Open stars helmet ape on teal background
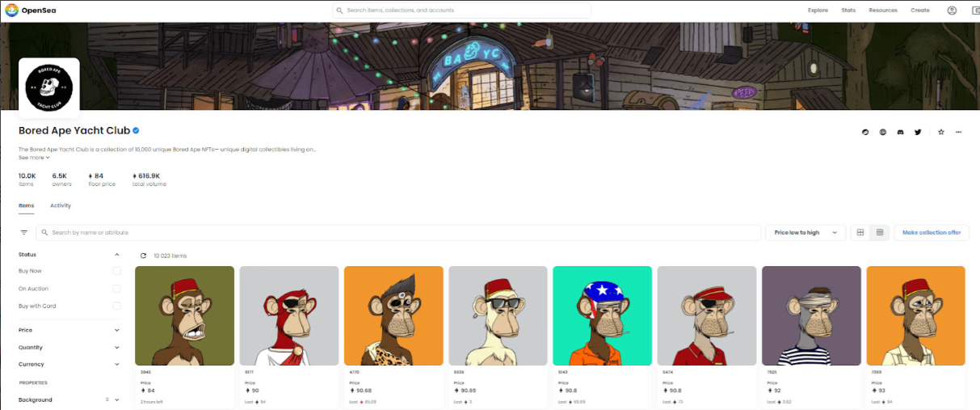Image resolution: width=980 pixels, height=410 pixels. [602, 315]
